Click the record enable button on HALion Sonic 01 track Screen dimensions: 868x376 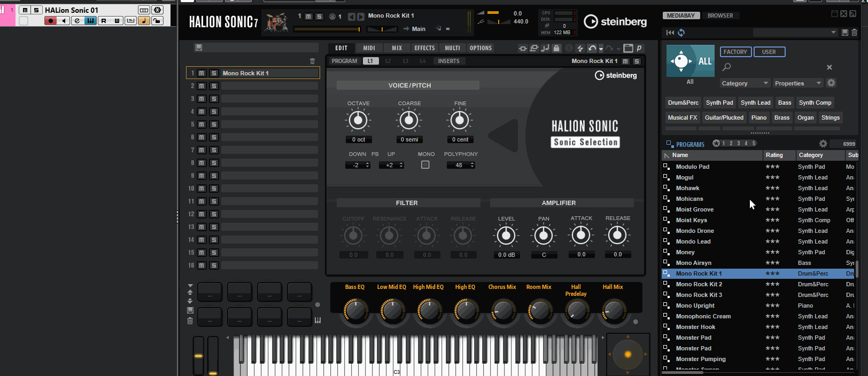[x=50, y=21]
